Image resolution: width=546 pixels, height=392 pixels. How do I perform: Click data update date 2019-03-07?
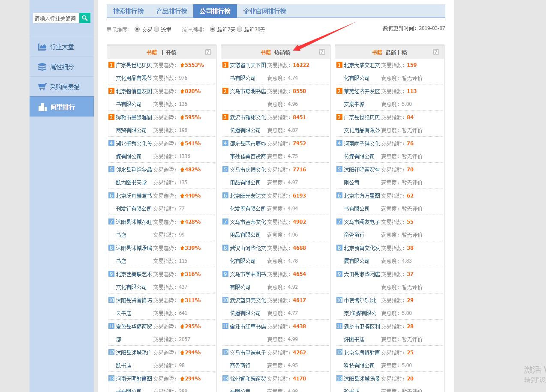point(432,28)
